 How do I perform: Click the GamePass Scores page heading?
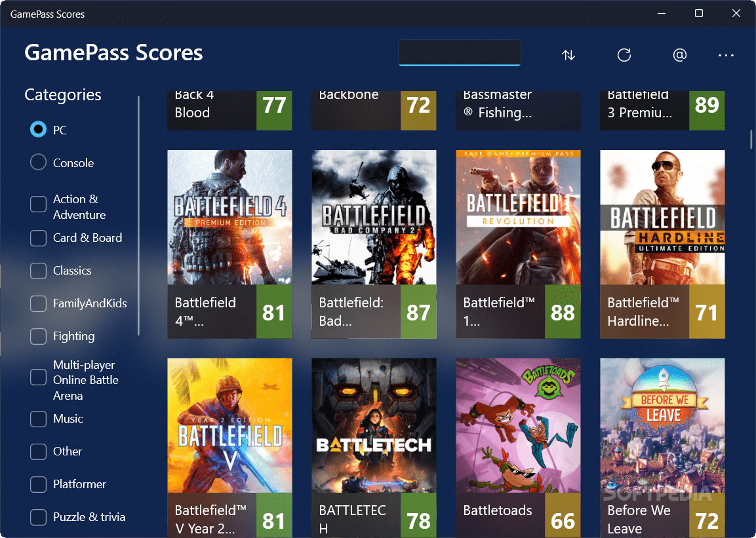pyautogui.click(x=113, y=52)
